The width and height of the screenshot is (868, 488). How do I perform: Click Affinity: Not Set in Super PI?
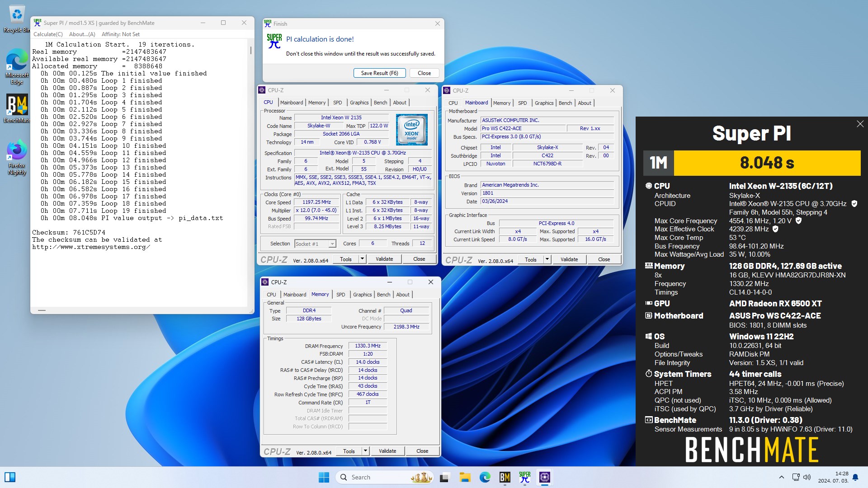[x=121, y=34]
